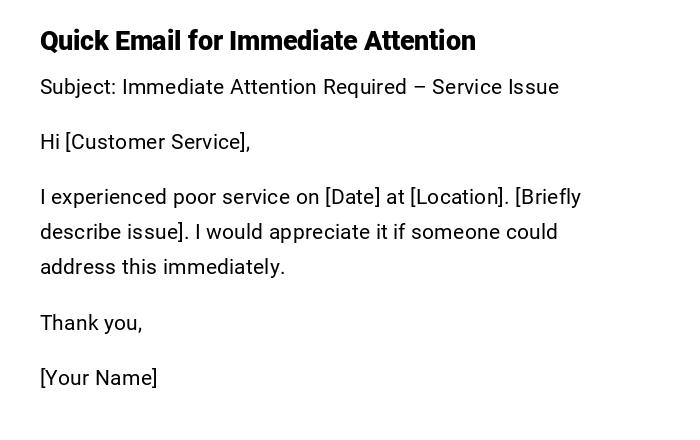Select the [Date] placeholder

tap(352, 197)
